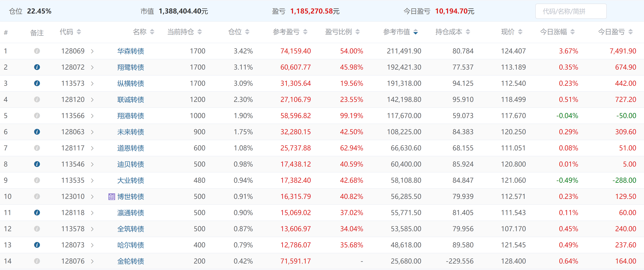Viewport: 644px width, 270px height.
Task: Click the 创 badge beside 博世转债
Action: pyautogui.click(x=111, y=197)
